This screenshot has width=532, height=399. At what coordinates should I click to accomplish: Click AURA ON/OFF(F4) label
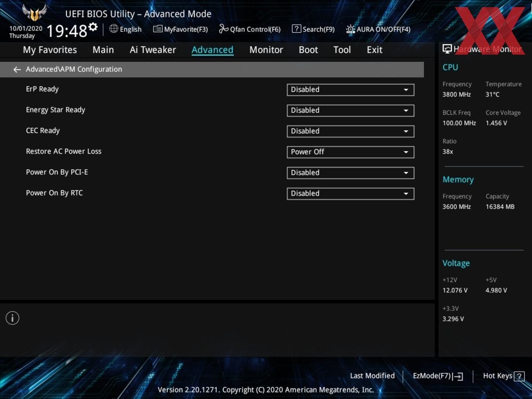[x=383, y=29]
